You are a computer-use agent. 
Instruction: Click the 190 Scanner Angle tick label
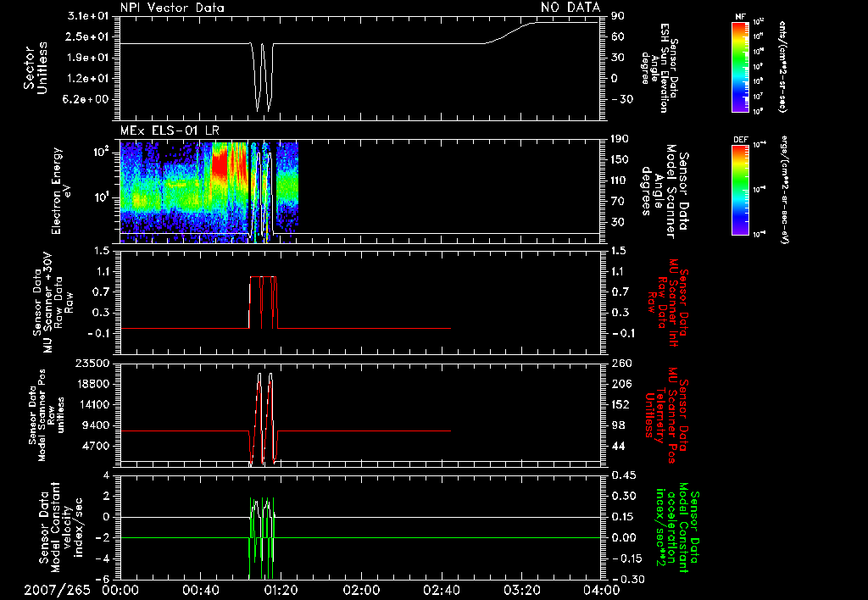click(x=620, y=139)
